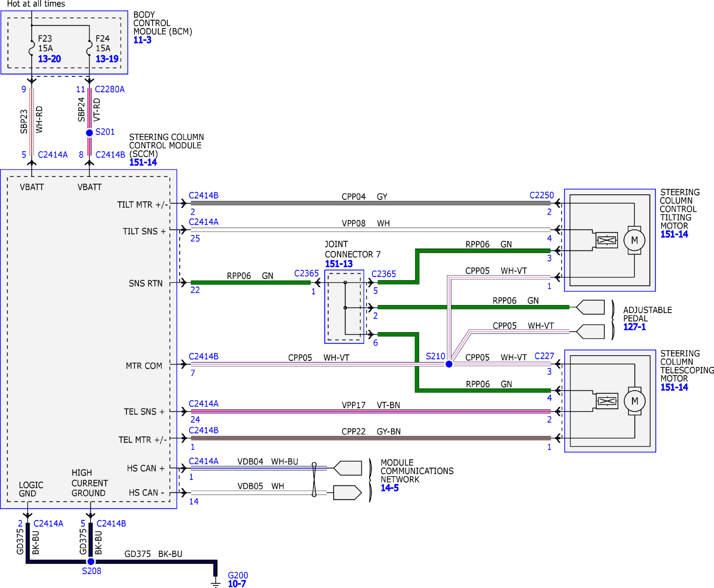
Task: Select the telescoping motor M symbol
Action: [x=635, y=401]
